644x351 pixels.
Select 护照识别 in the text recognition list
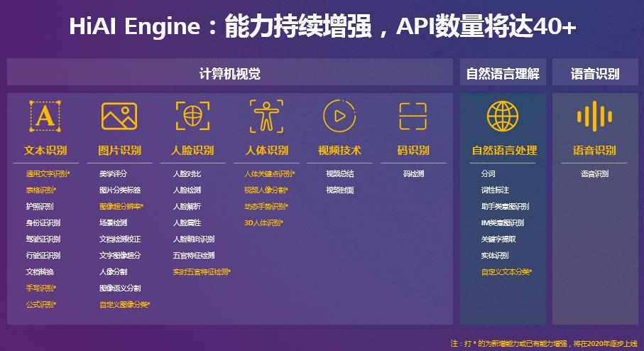[x=40, y=206]
